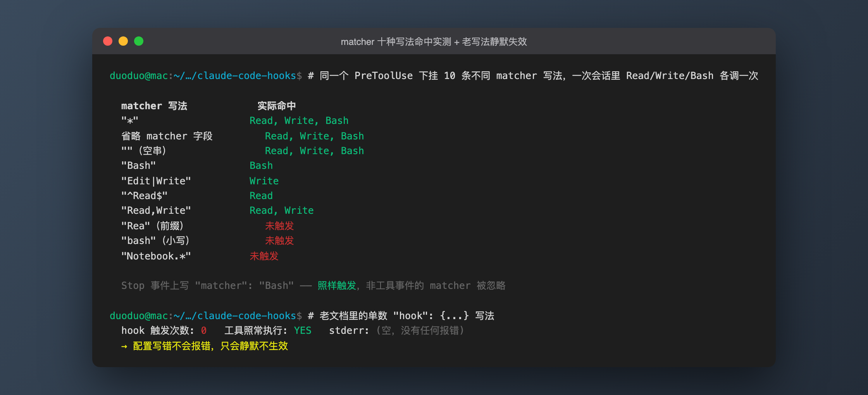Click the gray text: Stop 事件上写 "matcher": "Bash"

[207, 285]
